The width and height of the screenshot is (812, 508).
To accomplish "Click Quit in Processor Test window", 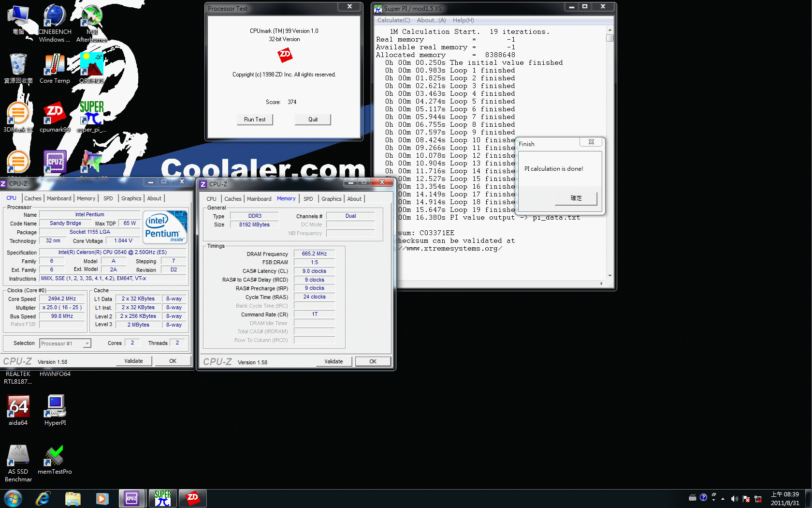I will click(x=313, y=120).
